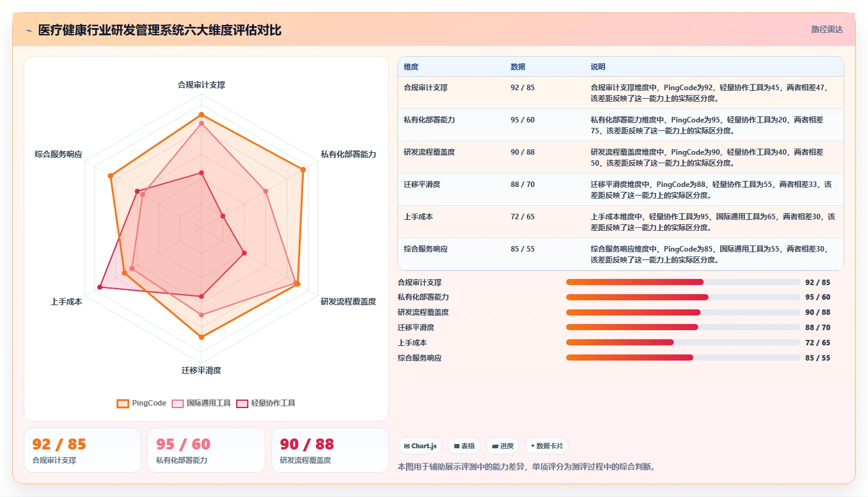Click the title 医疗健康行业研发管理系统六大维度评估对比
868x497 pixels.
[x=159, y=30]
